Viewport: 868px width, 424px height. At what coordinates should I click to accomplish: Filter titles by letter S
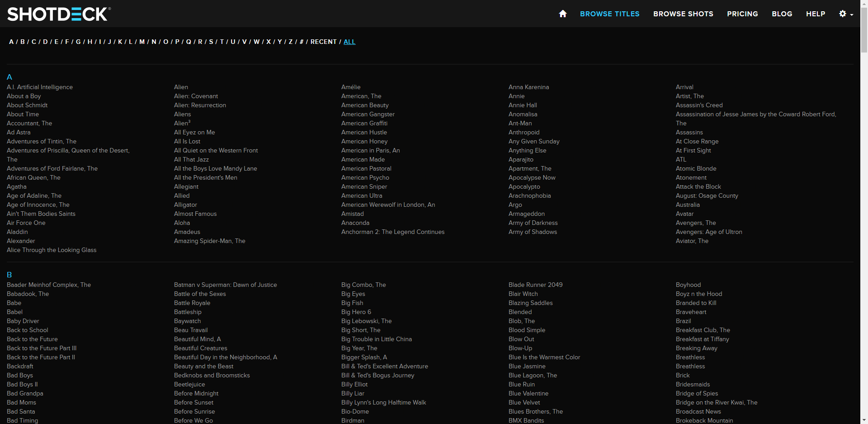point(211,42)
